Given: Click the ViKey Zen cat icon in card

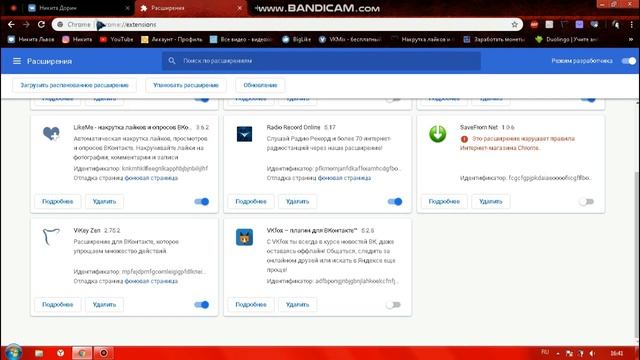Looking at the screenshot, I should [51, 237].
